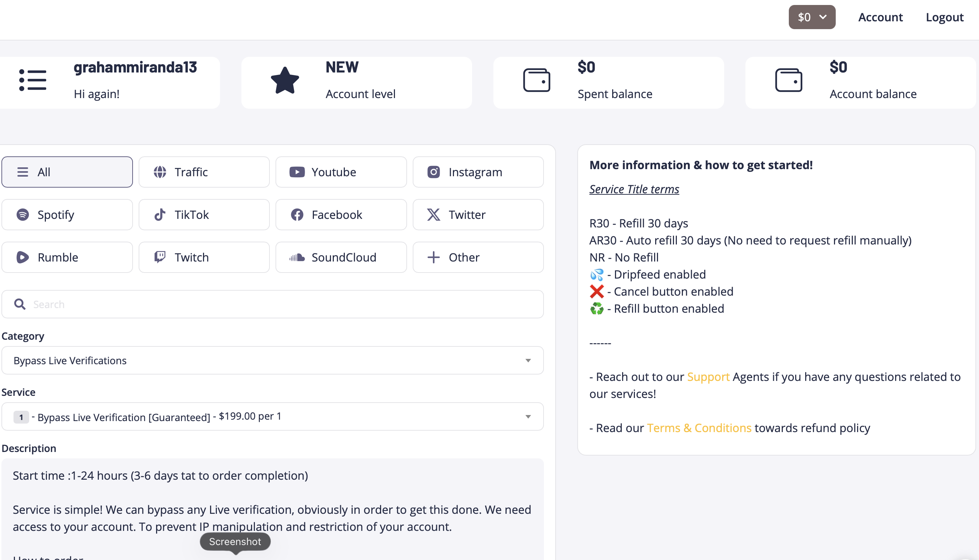979x560 pixels.
Task: Show Rumble services
Action: coord(67,257)
